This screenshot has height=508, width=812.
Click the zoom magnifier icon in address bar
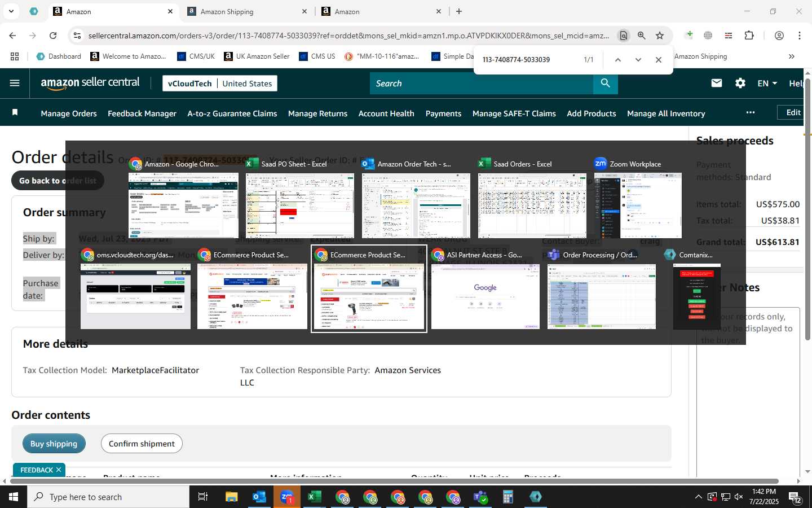point(642,36)
